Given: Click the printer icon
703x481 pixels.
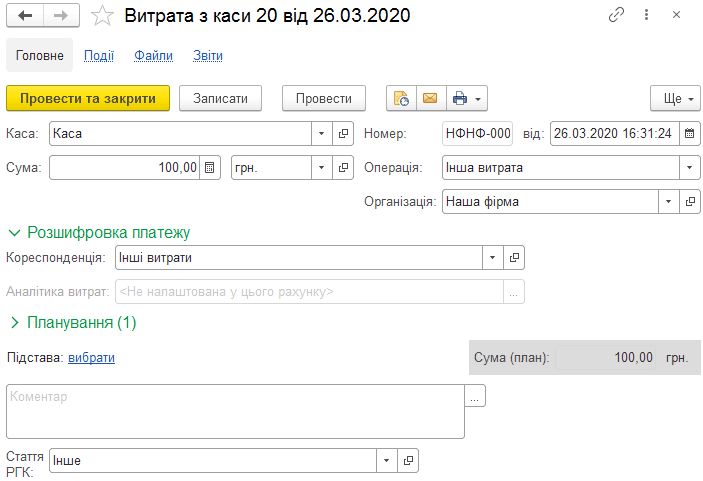Looking at the screenshot, I should 460,98.
